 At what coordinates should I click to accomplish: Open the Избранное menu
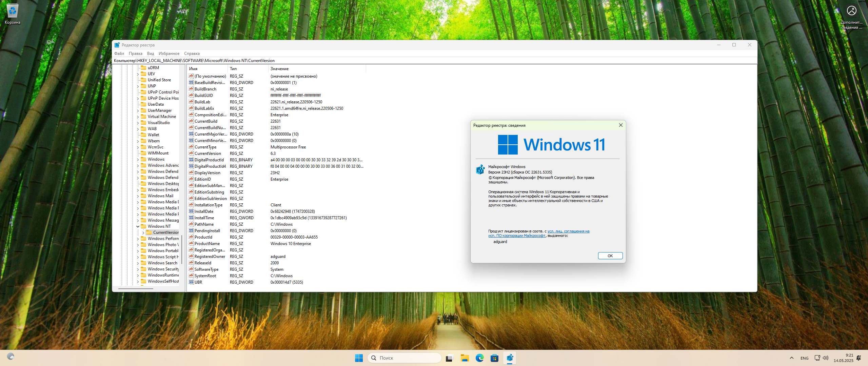[169, 54]
